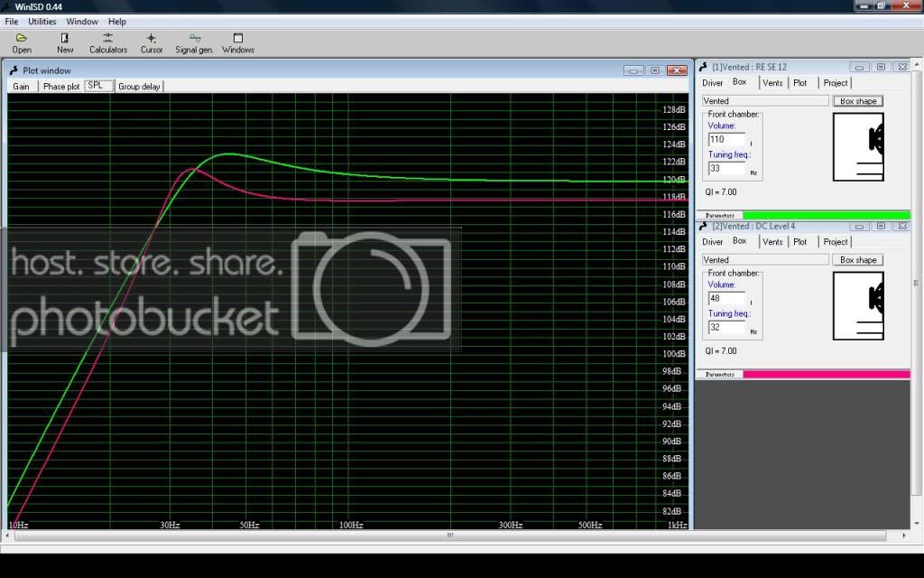Open the Window menu
Screen dimensions: 924x578
[82, 22]
